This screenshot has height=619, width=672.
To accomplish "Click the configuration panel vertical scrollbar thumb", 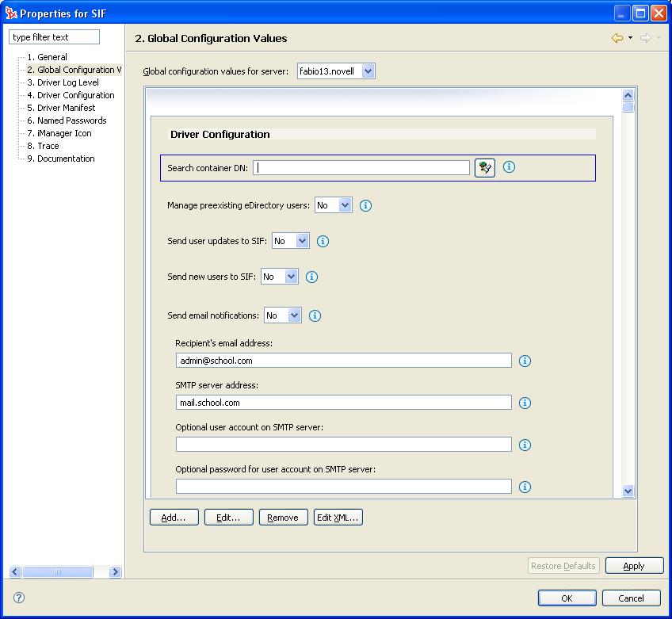I will tap(628, 107).
